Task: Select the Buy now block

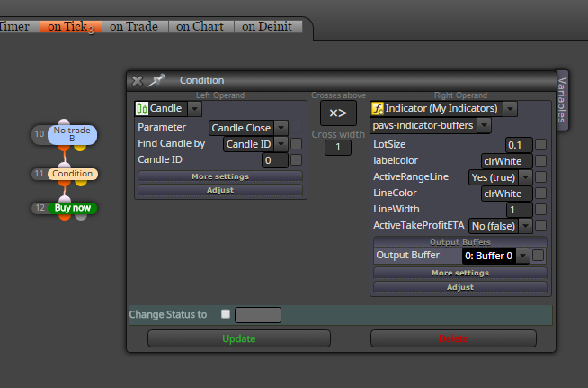Action: [72, 208]
